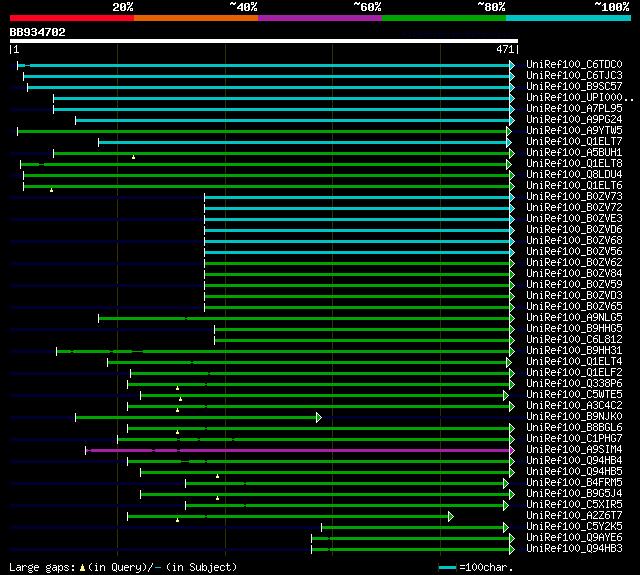Image resolution: width=640 pixels, height=575 pixels.
Task: Select the UniRef100_B0ZVD6 entry
Action: click(574, 230)
